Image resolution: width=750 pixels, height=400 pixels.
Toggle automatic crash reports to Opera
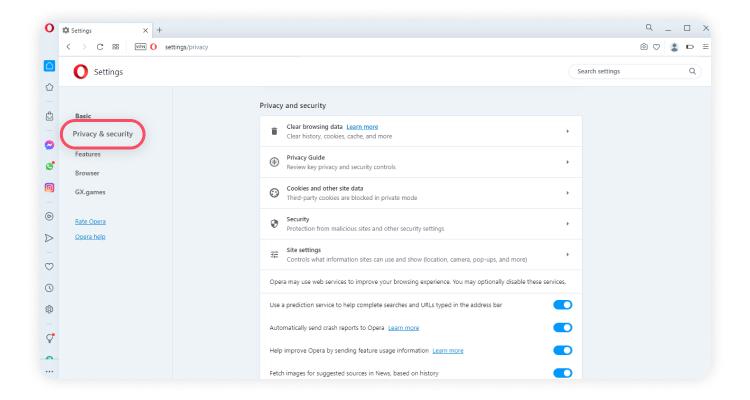(562, 328)
